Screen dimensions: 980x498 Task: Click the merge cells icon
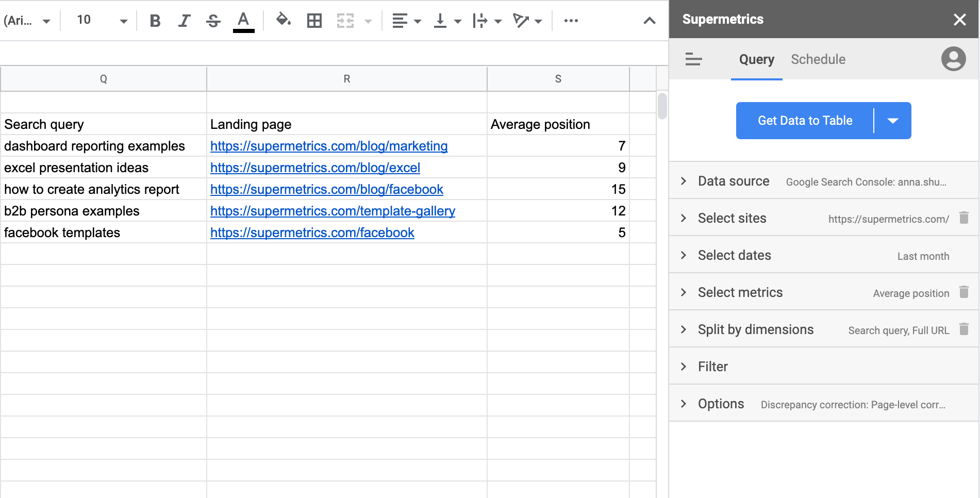pyautogui.click(x=345, y=21)
